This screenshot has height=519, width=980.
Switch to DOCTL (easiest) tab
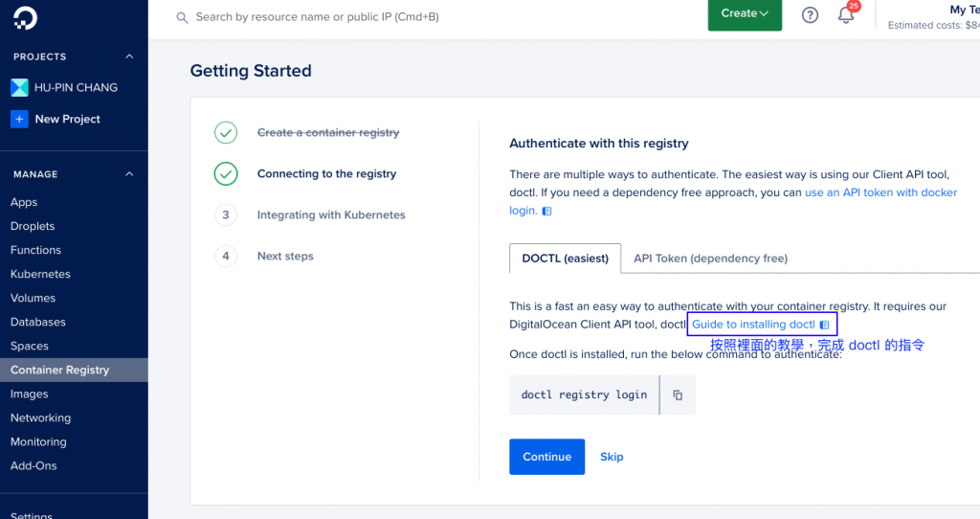coord(565,259)
